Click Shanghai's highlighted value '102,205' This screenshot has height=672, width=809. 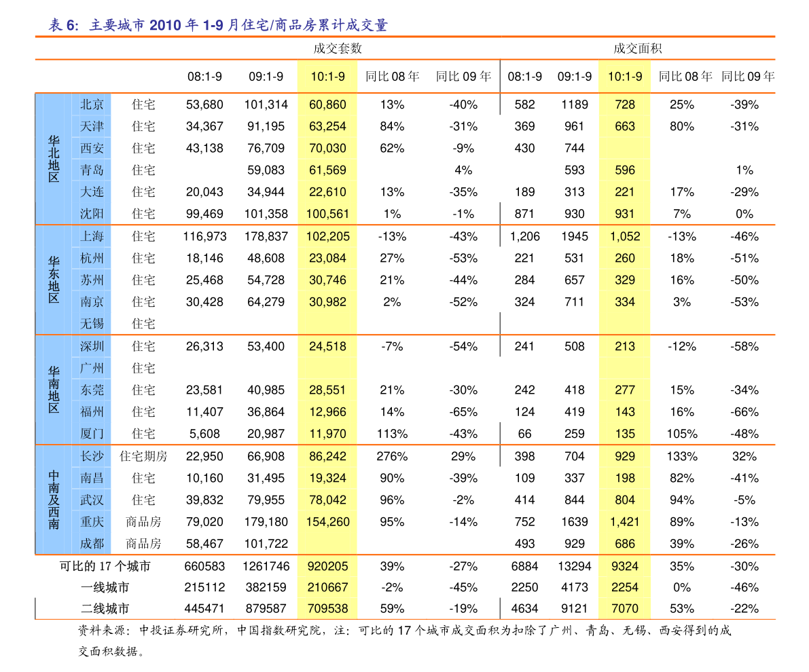coord(327,236)
